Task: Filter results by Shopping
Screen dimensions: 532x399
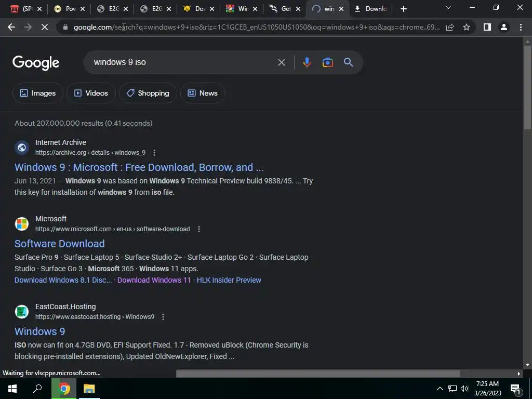Action: coord(148,94)
